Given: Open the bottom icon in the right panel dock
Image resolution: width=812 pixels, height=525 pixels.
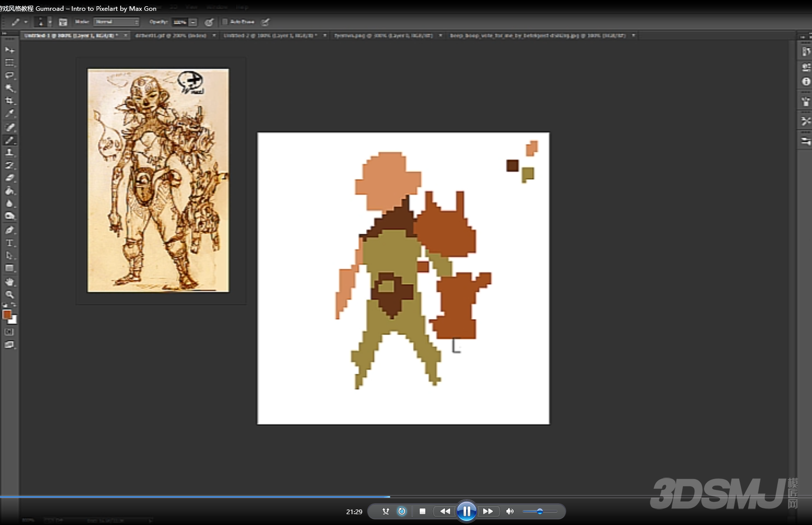Looking at the screenshot, I should click(x=806, y=141).
